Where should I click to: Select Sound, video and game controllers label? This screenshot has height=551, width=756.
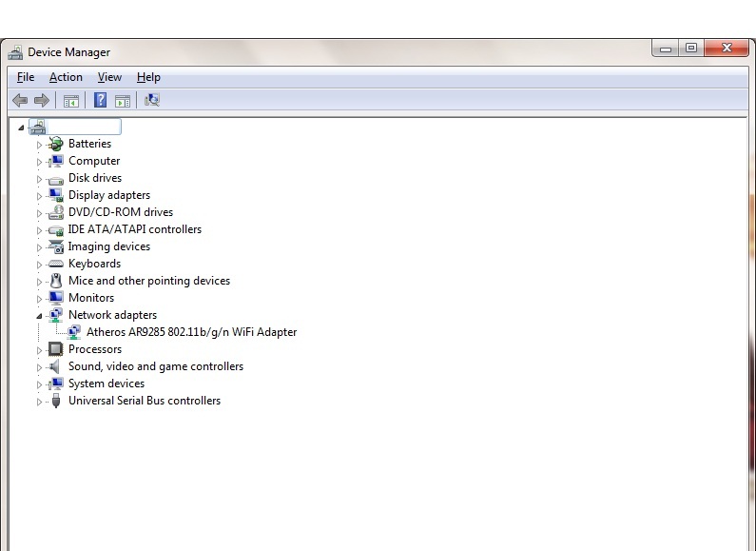(156, 366)
